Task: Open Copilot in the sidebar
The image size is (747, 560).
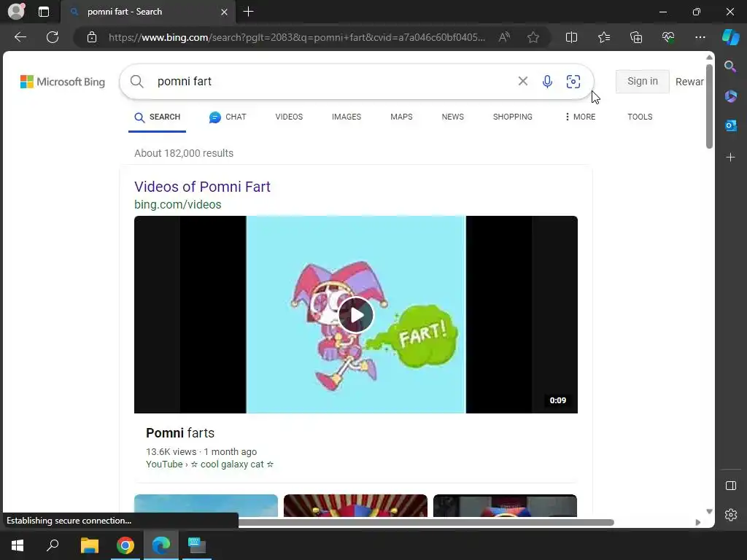Action: (x=731, y=37)
